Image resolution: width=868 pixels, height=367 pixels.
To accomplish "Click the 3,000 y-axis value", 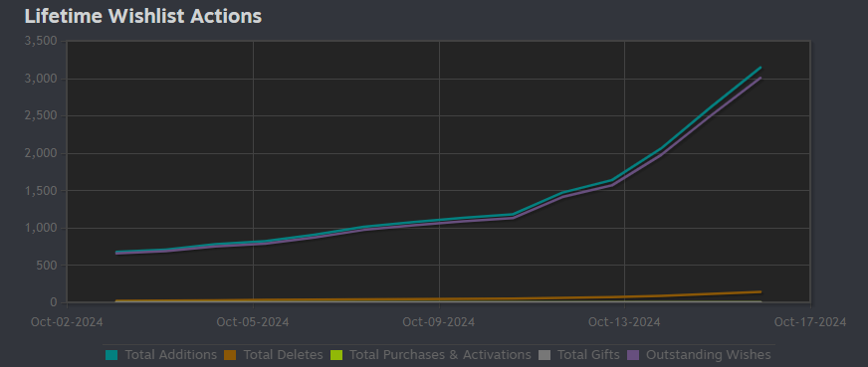I will [x=42, y=79].
